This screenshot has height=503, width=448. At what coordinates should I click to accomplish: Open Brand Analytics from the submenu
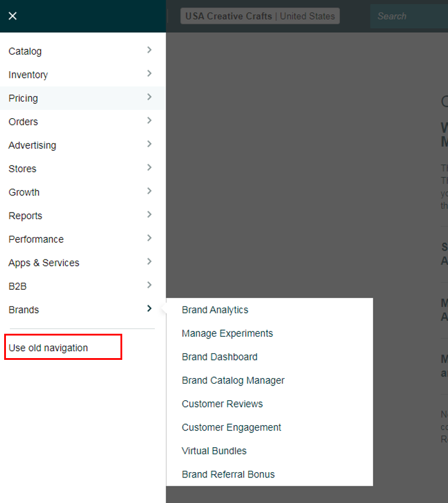[215, 310]
